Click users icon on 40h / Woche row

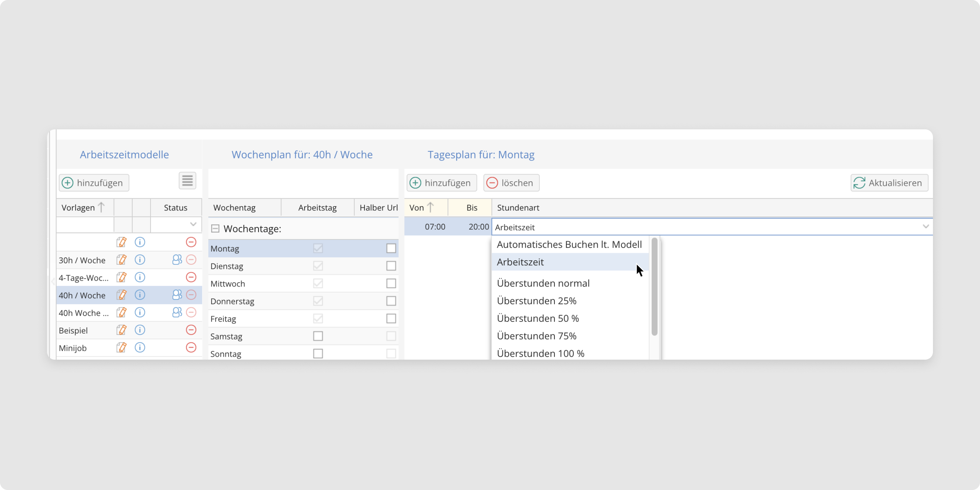[177, 295]
